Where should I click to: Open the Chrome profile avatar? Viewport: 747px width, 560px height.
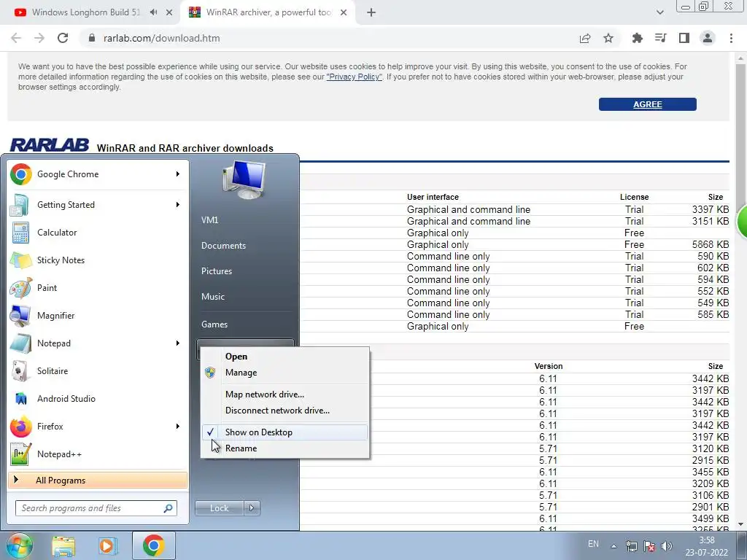pos(708,38)
